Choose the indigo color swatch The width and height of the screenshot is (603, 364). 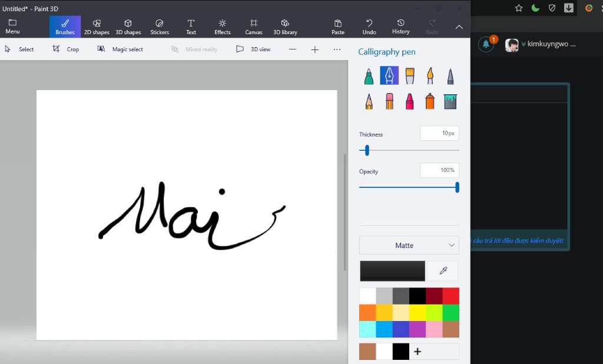pos(400,329)
